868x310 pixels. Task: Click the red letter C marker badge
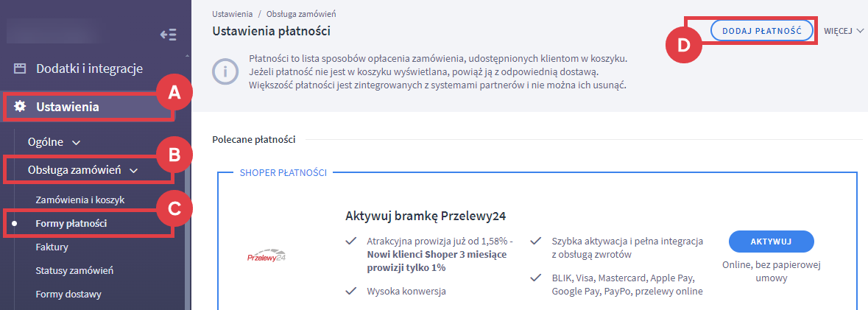pos(174,208)
